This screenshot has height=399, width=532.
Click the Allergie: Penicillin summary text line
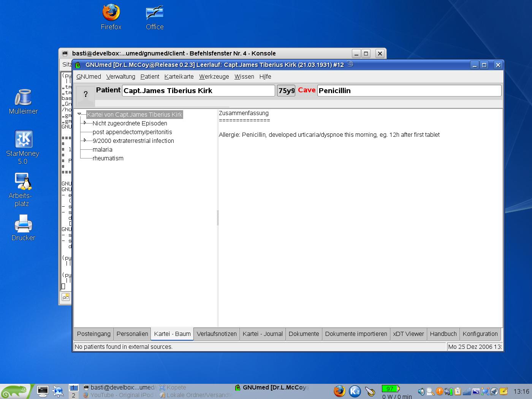pos(329,135)
